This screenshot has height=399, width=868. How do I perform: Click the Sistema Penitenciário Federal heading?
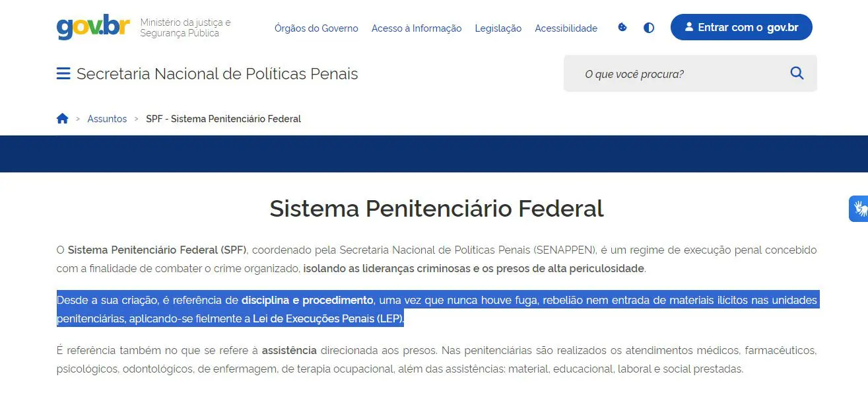436,209
